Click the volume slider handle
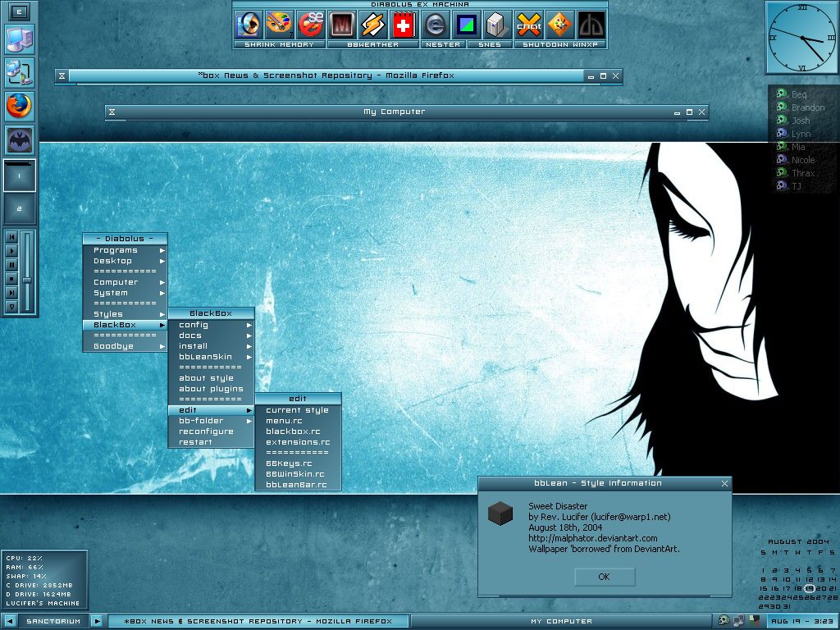 pos(27,281)
